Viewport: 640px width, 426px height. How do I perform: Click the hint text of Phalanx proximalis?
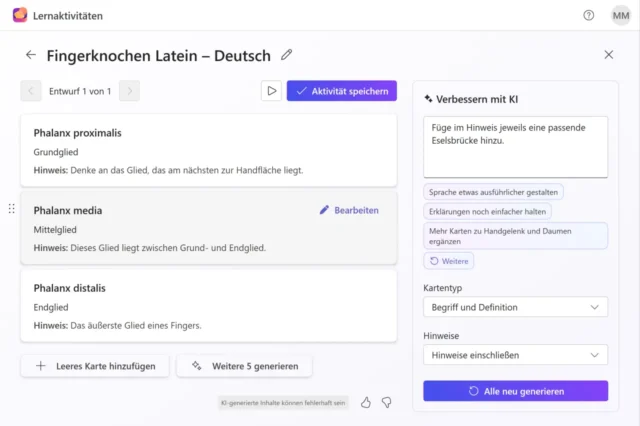tap(168, 170)
